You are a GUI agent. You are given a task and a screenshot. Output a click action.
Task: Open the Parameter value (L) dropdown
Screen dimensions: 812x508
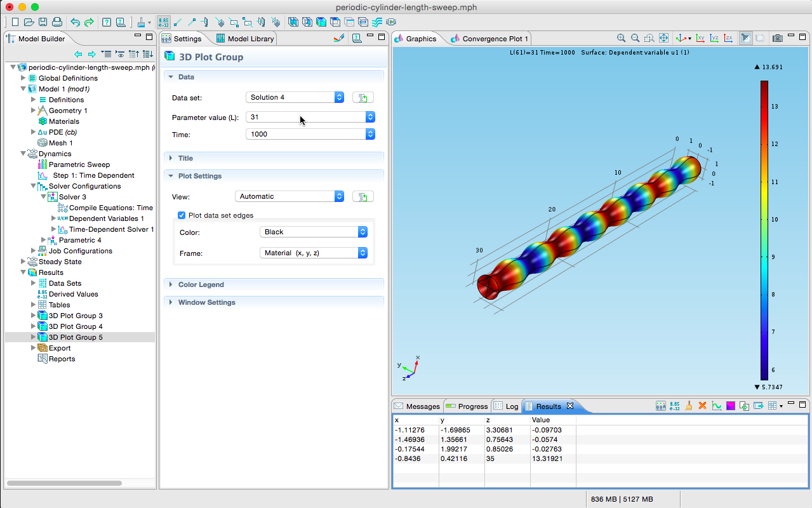(310, 117)
